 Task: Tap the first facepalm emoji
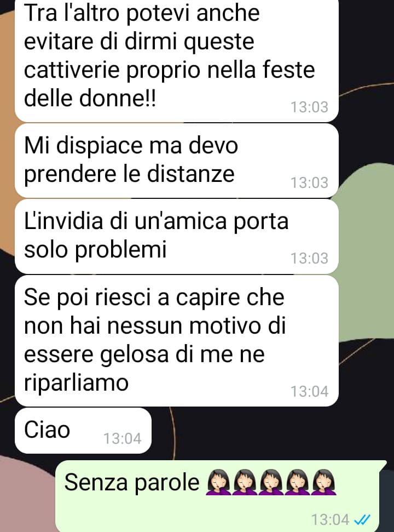pyautogui.click(x=218, y=482)
